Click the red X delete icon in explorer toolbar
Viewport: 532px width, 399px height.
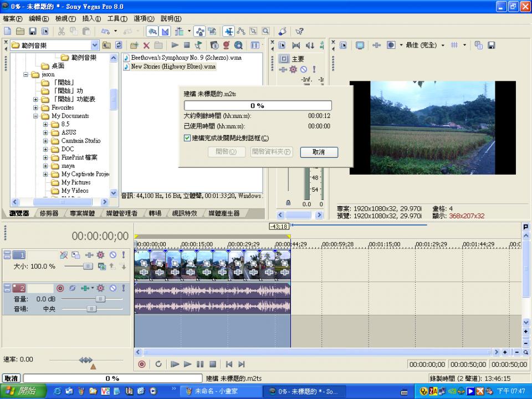146,45
